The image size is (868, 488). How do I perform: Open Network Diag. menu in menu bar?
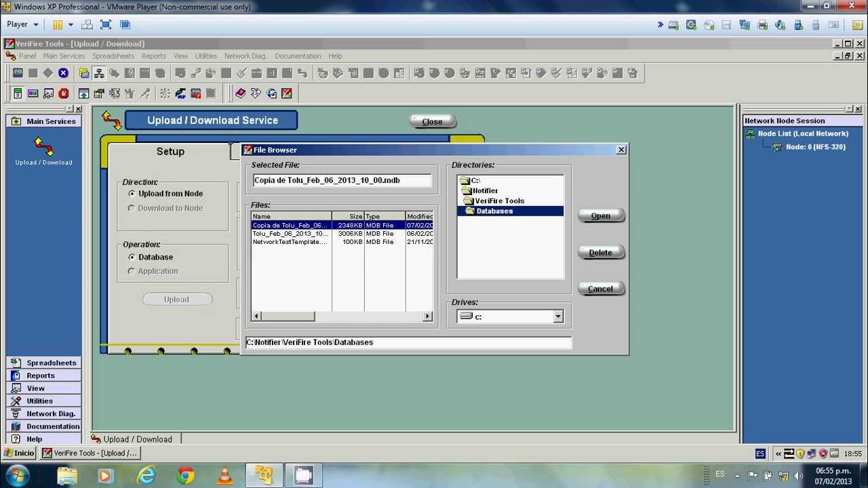coord(245,56)
